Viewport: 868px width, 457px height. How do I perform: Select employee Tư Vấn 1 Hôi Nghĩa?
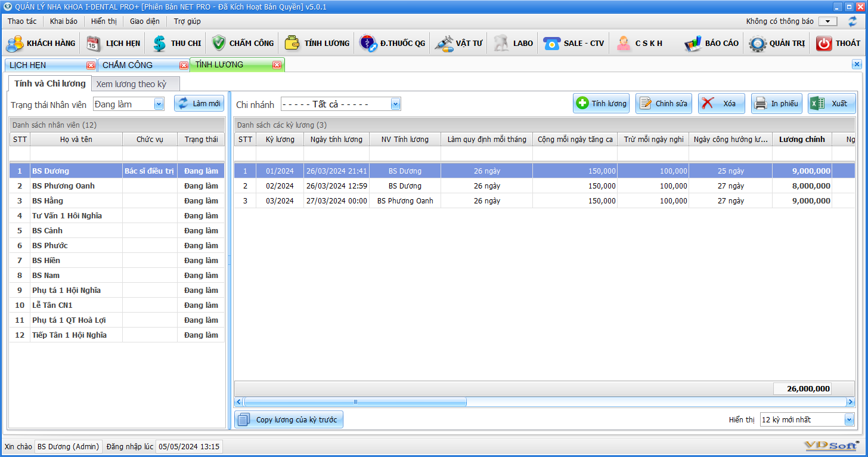click(x=117, y=215)
